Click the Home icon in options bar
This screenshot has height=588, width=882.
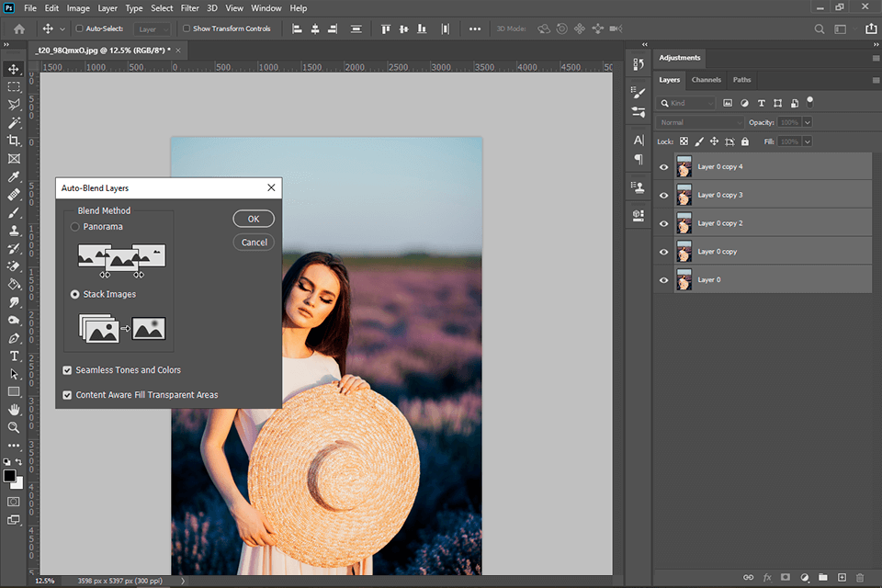click(19, 28)
